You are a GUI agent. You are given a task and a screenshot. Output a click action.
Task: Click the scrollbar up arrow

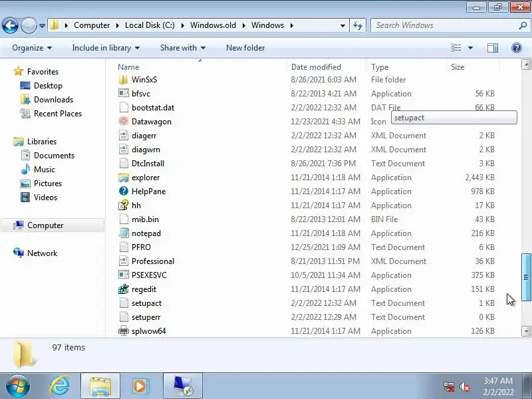click(526, 65)
